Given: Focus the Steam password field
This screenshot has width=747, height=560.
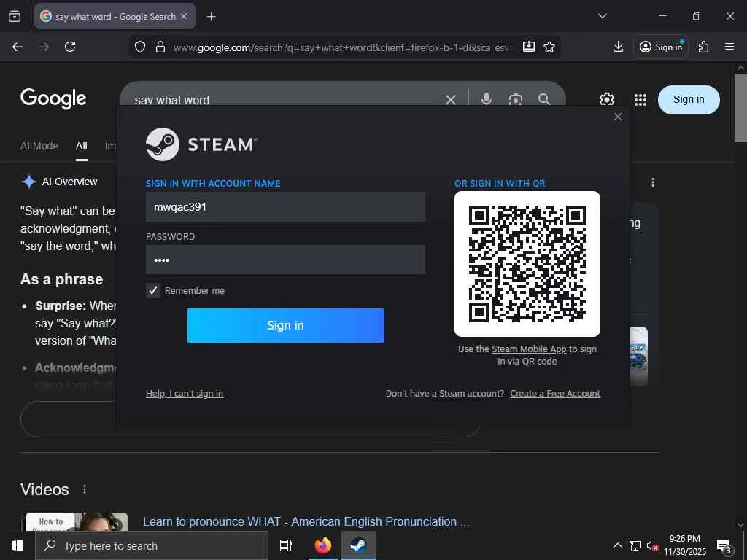Looking at the screenshot, I should click(x=285, y=260).
